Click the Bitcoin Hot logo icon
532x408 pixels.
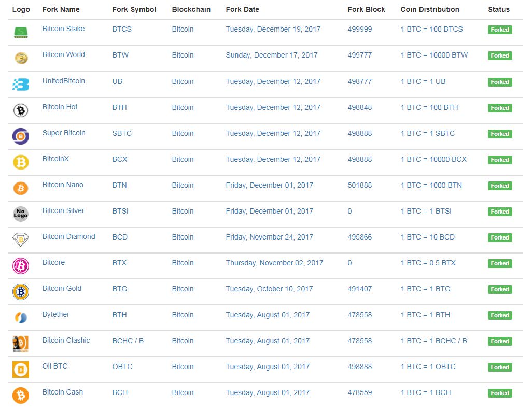pos(21,110)
